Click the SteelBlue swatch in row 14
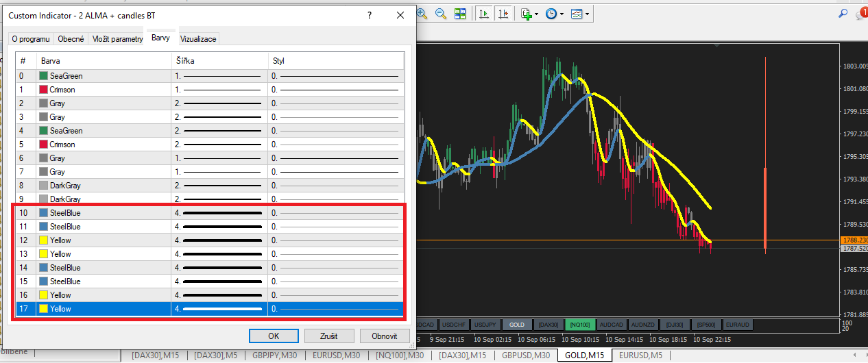The height and width of the screenshot is (363, 868). tap(44, 268)
